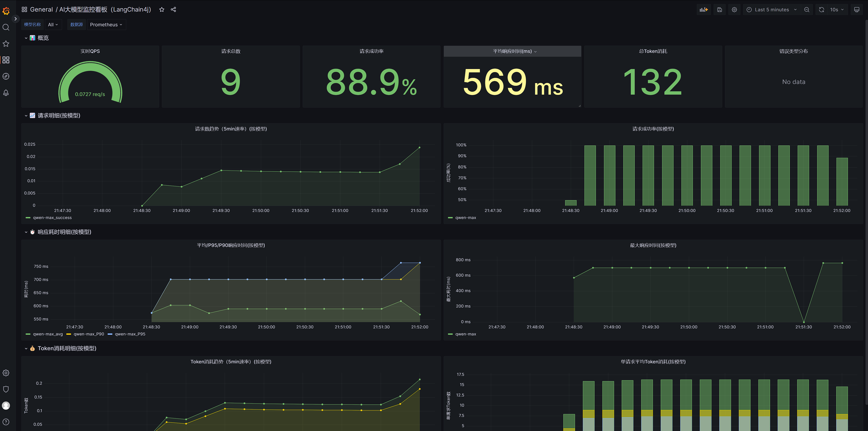Open dashboard settings gear icon
This screenshot has width=868, height=431.
click(734, 10)
